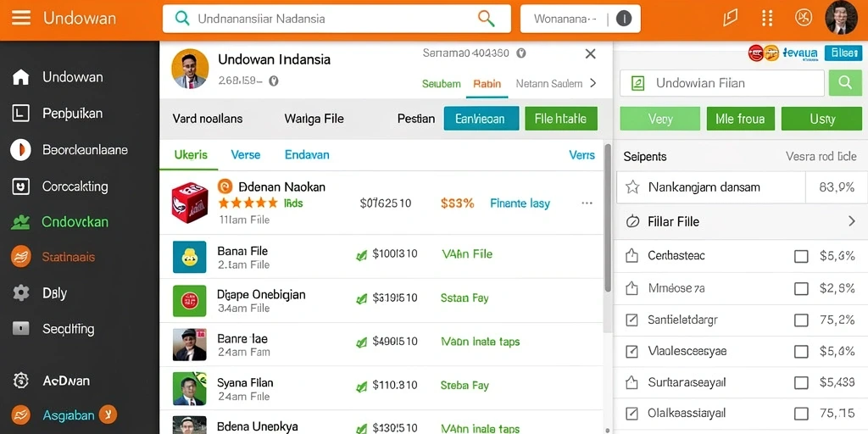Tick the checkbox for Olalkeassiayal
868x434 pixels.
801,414
